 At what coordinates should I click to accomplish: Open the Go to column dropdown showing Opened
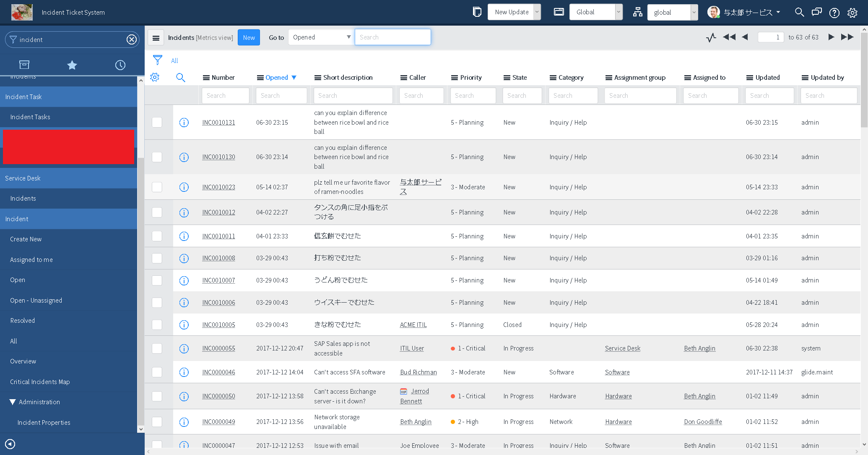pos(321,37)
